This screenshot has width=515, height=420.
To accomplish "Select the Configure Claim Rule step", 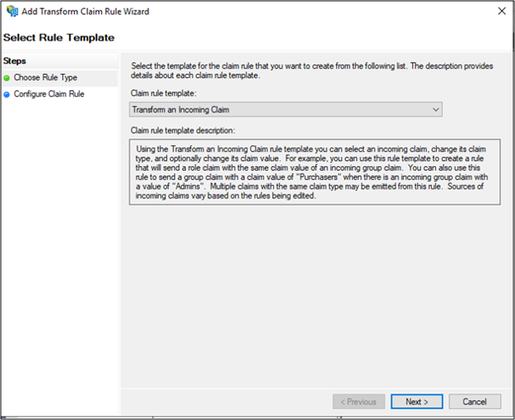I will (49, 94).
